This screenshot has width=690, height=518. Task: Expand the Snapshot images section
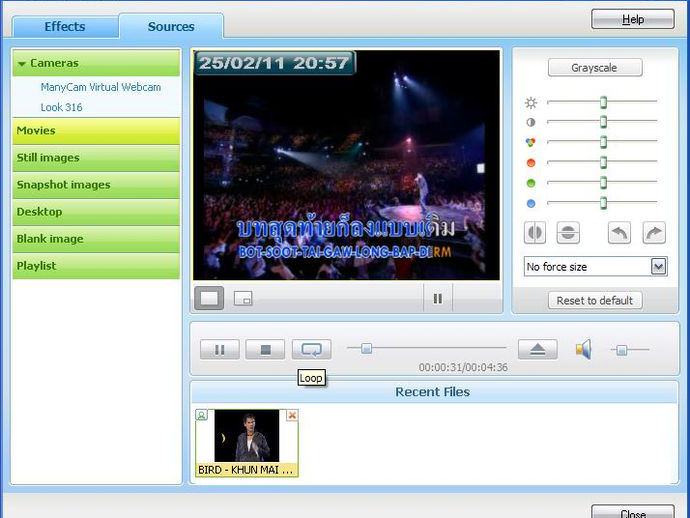tap(96, 185)
